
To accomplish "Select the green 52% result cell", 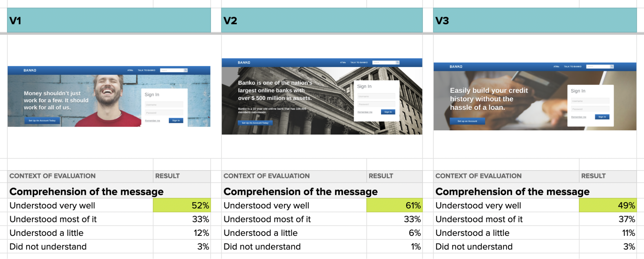I will [182, 205].
